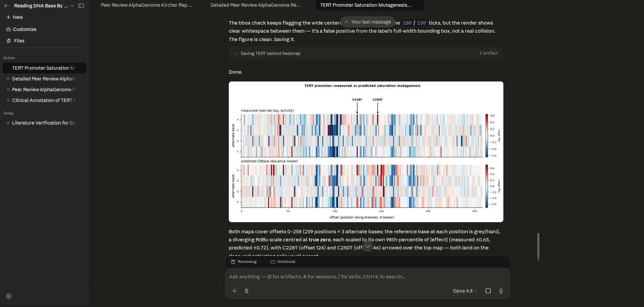Open the Reading DNA Base By project dropdown

[x=44, y=6]
